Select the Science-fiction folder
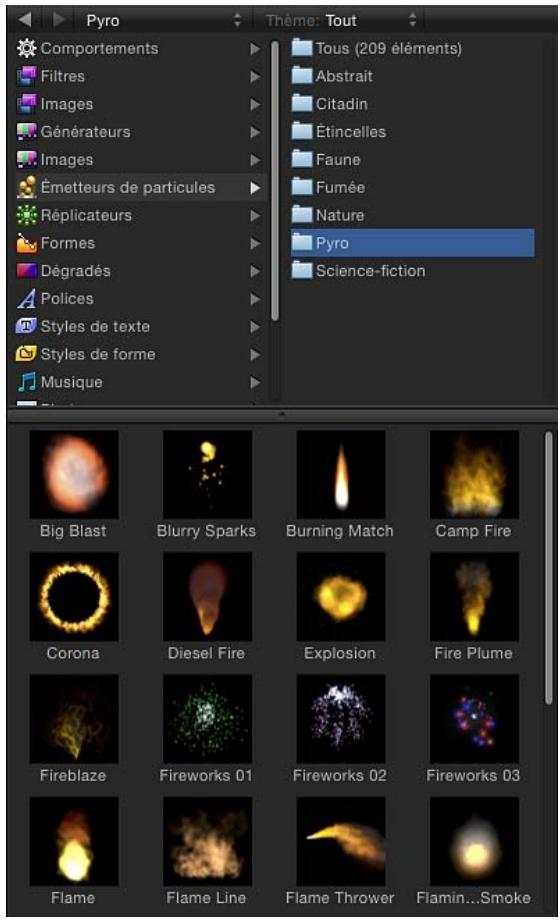This screenshot has width=560, height=920. point(359,270)
